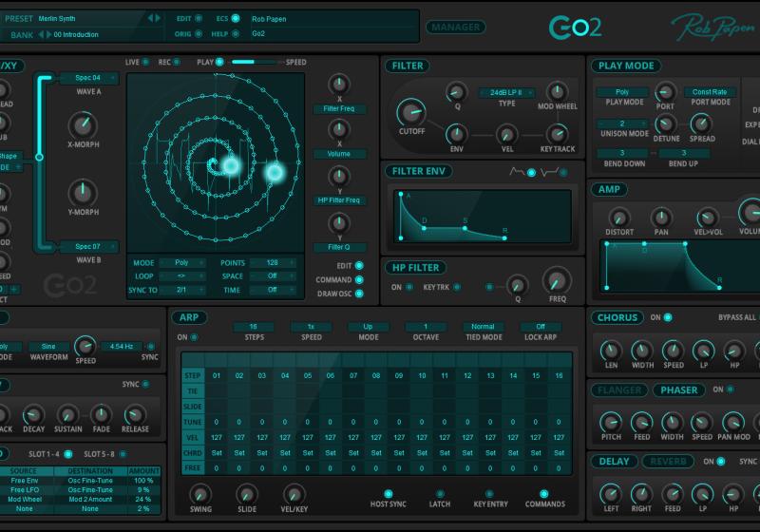Image resolution: width=760 pixels, height=532 pixels.
Task: Show mod matrix SLOT 5-8
Action: 123,454
